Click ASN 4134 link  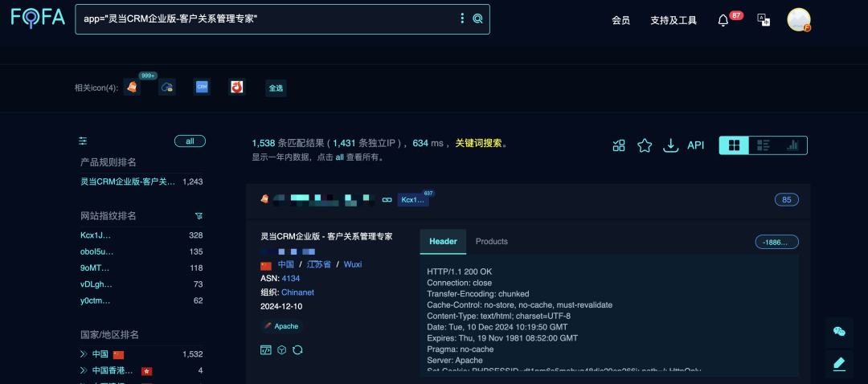(291, 278)
